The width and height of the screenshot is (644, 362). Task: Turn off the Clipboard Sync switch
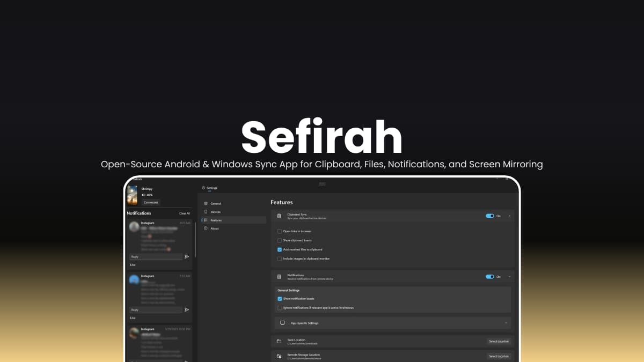489,216
